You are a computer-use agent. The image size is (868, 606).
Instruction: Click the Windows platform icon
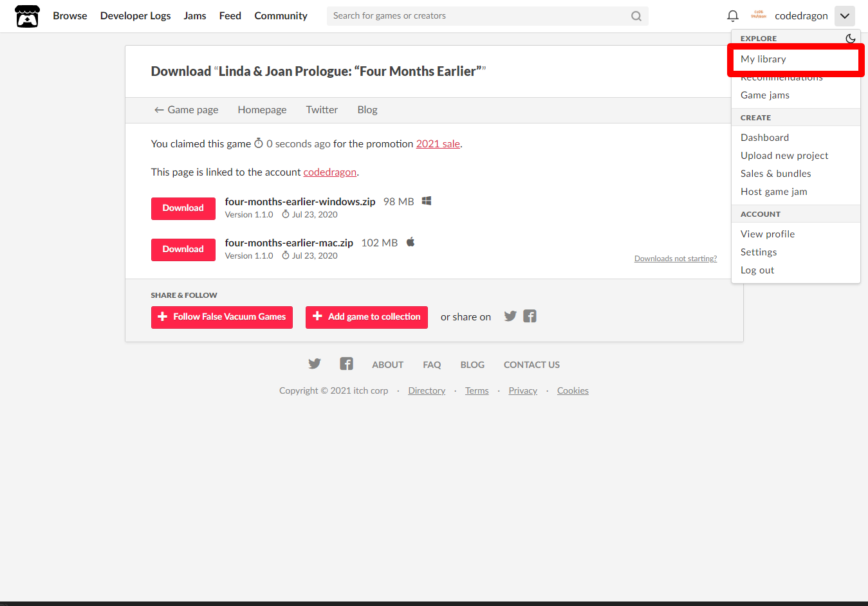(x=426, y=201)
